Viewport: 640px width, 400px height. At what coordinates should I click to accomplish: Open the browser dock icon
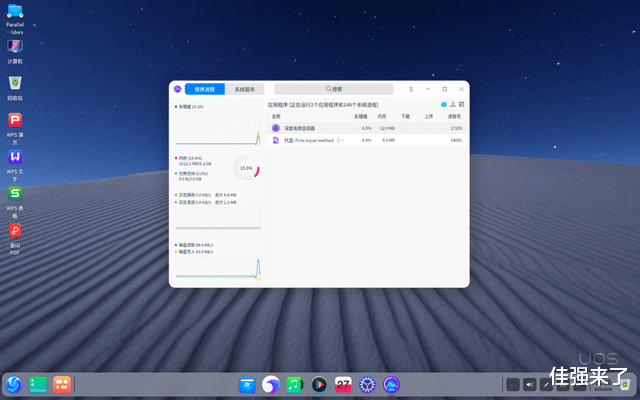[271, 384]
